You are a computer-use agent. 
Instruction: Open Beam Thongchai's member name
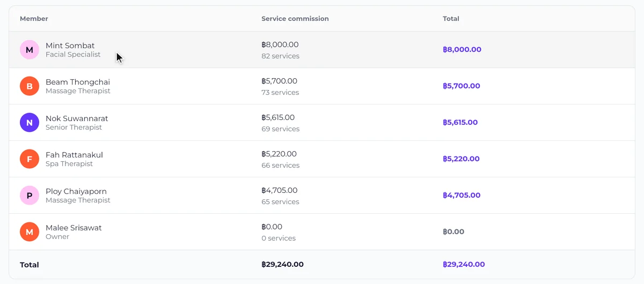pos(78,82)
